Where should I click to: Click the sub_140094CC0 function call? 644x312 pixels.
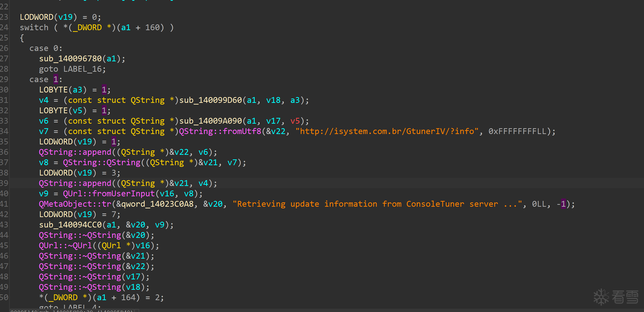click(x=70, y=225)
